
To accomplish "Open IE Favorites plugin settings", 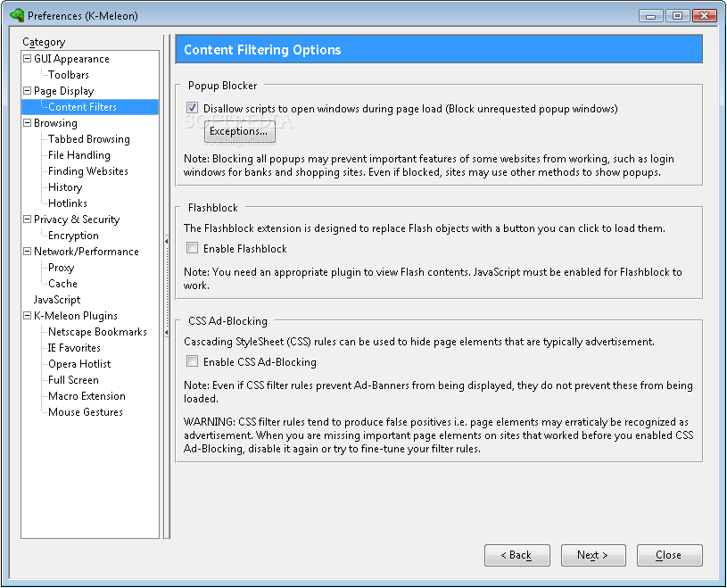I will 74,348.
